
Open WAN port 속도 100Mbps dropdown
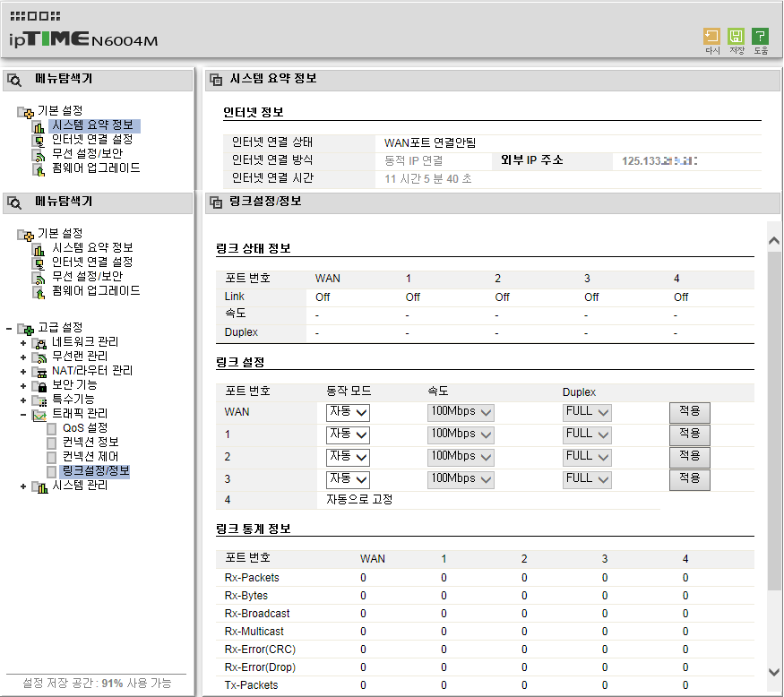point(461,412)
